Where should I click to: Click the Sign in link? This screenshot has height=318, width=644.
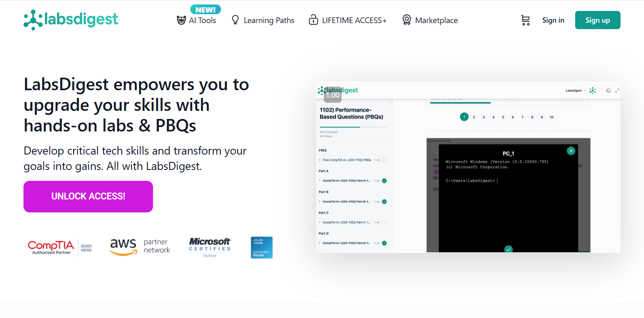click(x=553, y=20)
